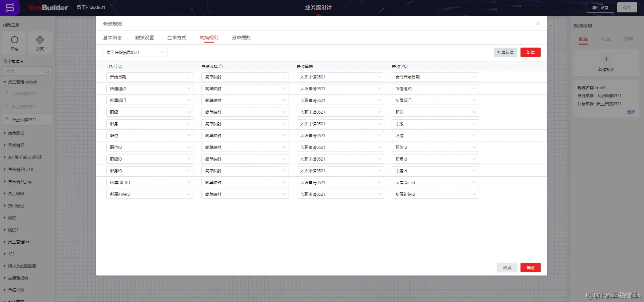Click 取消 to cancel the dialog
Image resolution: width=644 pixels, height=302 pixels.
[x=507, y=267]
